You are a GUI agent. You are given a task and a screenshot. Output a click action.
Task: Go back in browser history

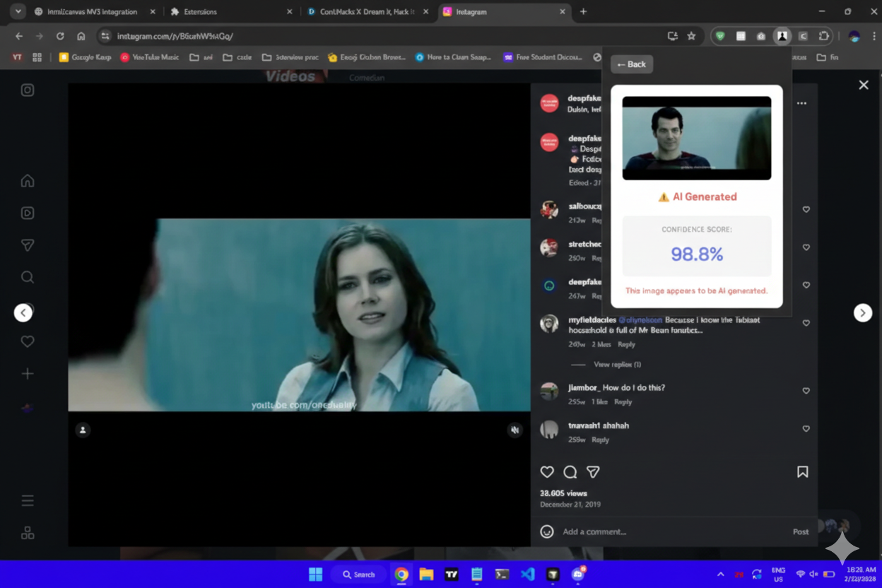(x=19, y=36)
